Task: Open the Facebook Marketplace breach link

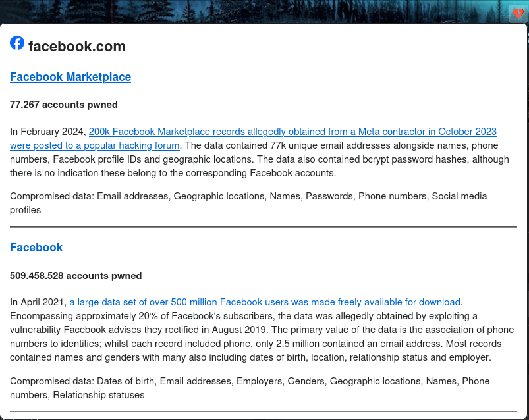Action: [x=70, y=77]
